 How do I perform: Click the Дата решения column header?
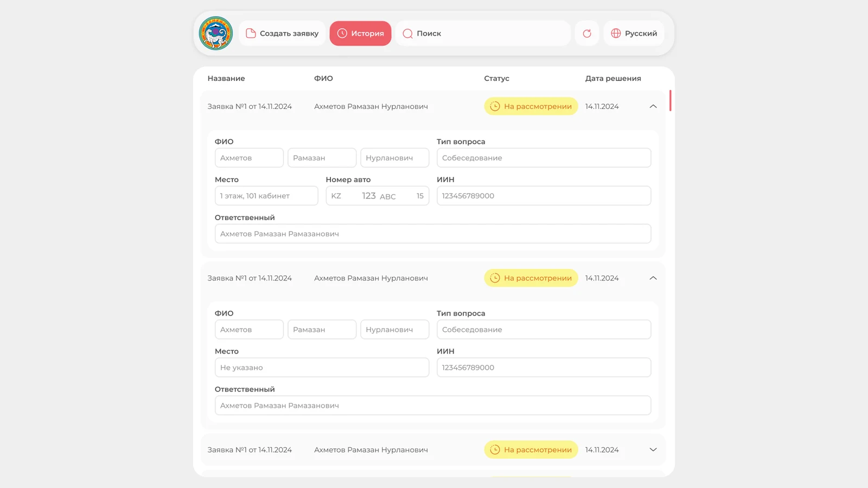coord(613,78)
